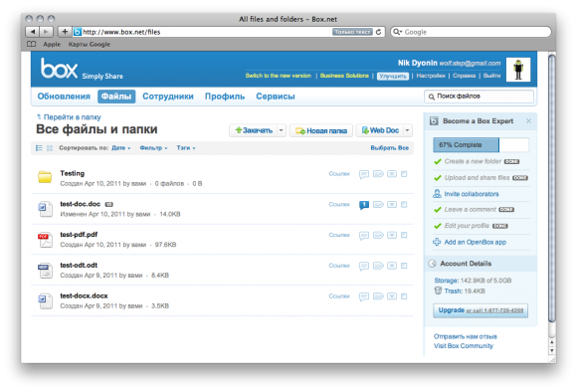Click the yellow Testing folder icon
The image size is (577, 392).
tap(45, 177)
